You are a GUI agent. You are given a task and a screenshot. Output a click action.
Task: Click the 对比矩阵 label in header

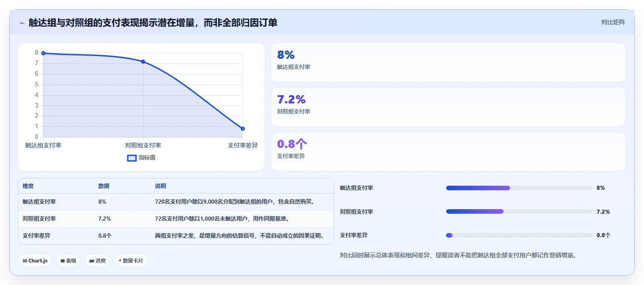613,22
